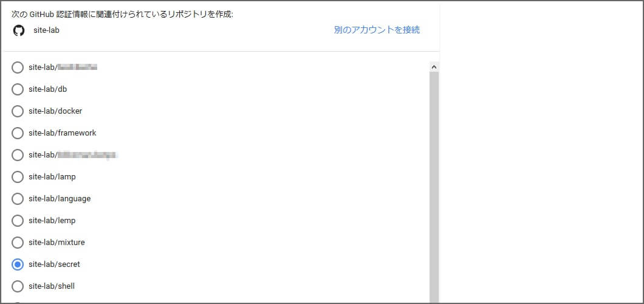Click the 別のアカウントを接続 link
Screen dimensions: 644x304
377,30
